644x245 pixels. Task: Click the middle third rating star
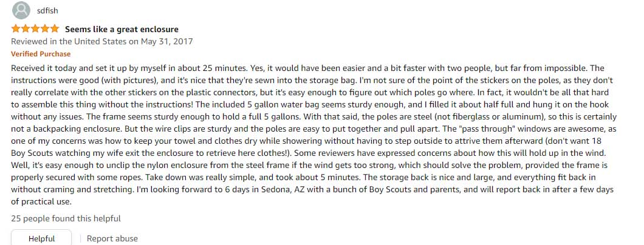click(x=35, y=29)
